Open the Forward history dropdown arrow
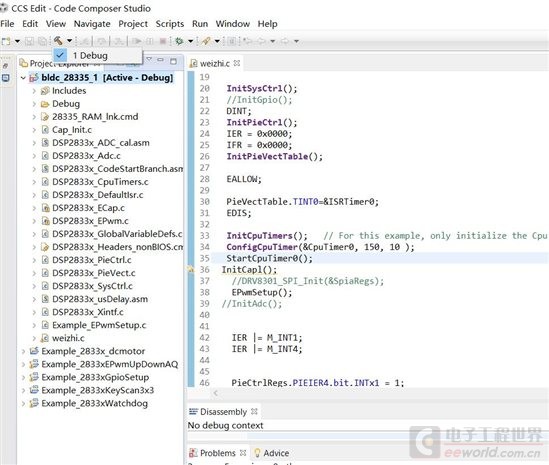549x465 pixels. click(296, 41)
